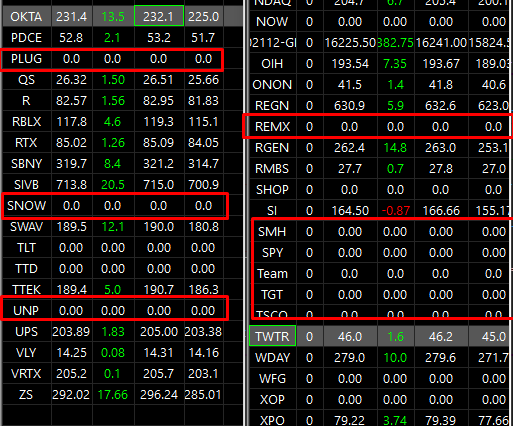
Task: Click SIVB change value 20.5
Action: click(113, 184)
